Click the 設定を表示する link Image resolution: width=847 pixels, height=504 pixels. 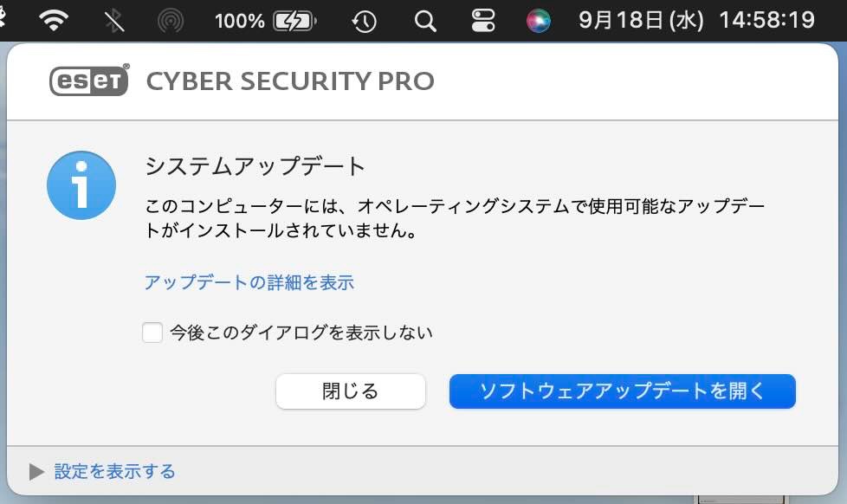(114, 472)
